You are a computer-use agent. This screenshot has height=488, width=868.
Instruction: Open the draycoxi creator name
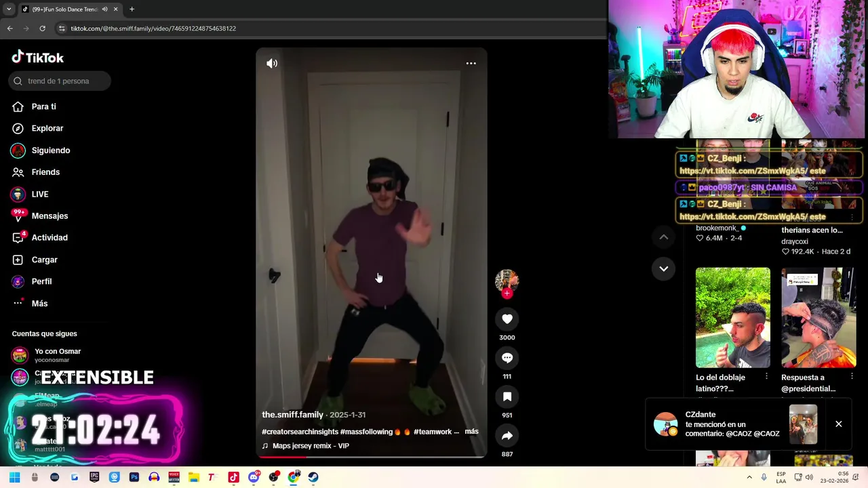click(x=795, y=241)
